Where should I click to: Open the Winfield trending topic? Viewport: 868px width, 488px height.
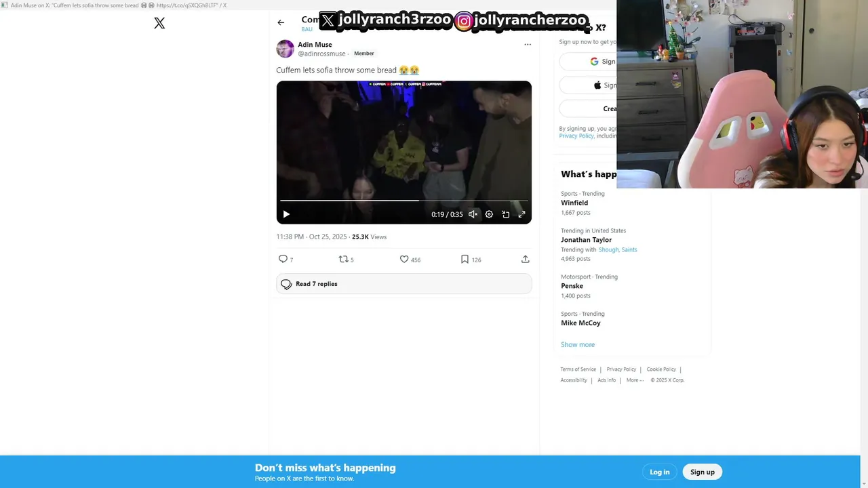point(574,203)
